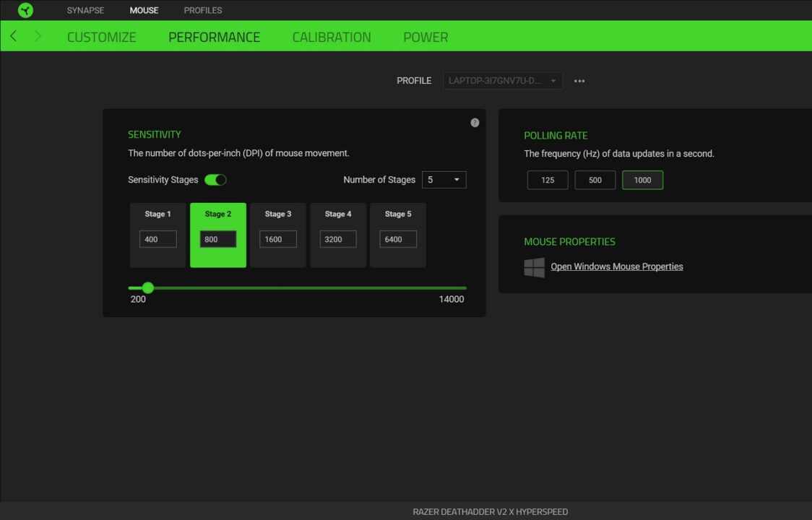Select the 500 Hz polling rate
The width and height of the screenshot is (812, 520).
pyautogui.click(x=595, y=180)
